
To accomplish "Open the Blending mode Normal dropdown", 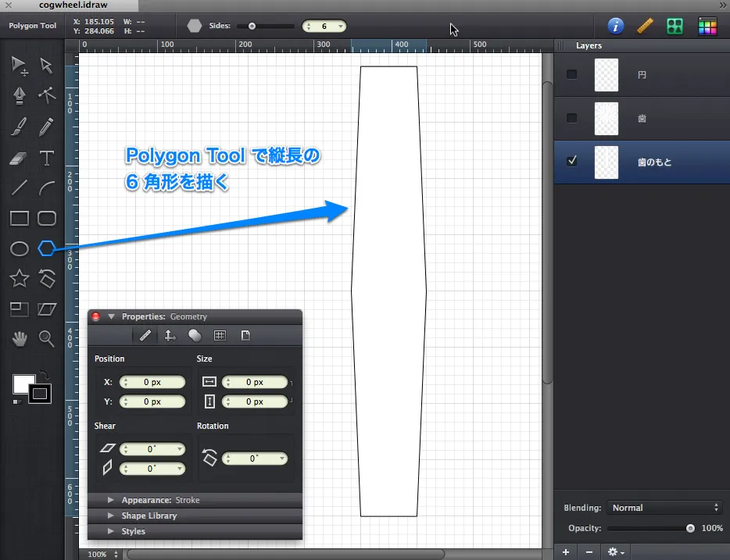I will [x=664, y=508].
